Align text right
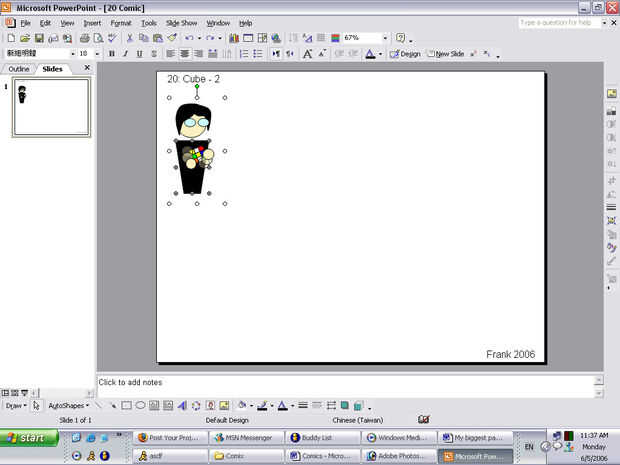 [x=198, y=54]
